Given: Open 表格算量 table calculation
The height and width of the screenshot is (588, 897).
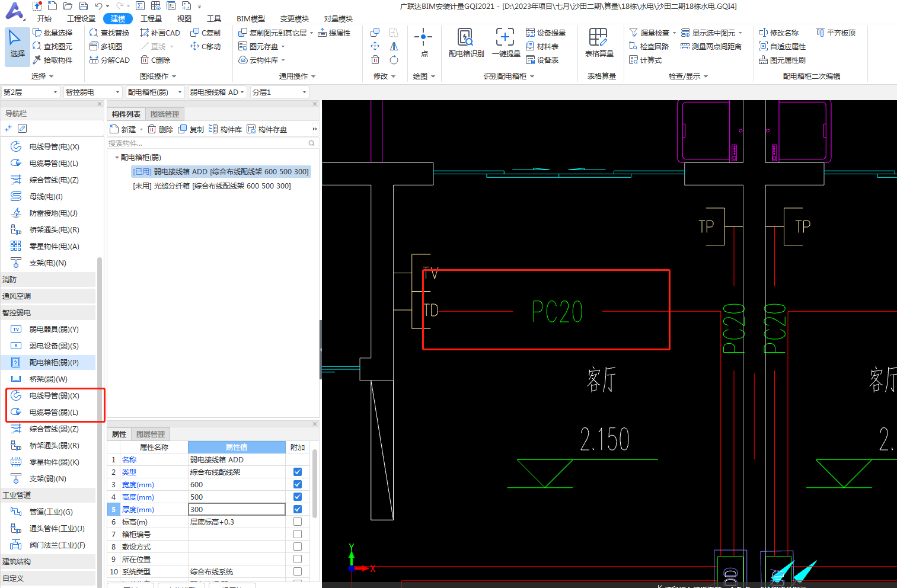Looking at the screenshot, I should coord(599,42).
